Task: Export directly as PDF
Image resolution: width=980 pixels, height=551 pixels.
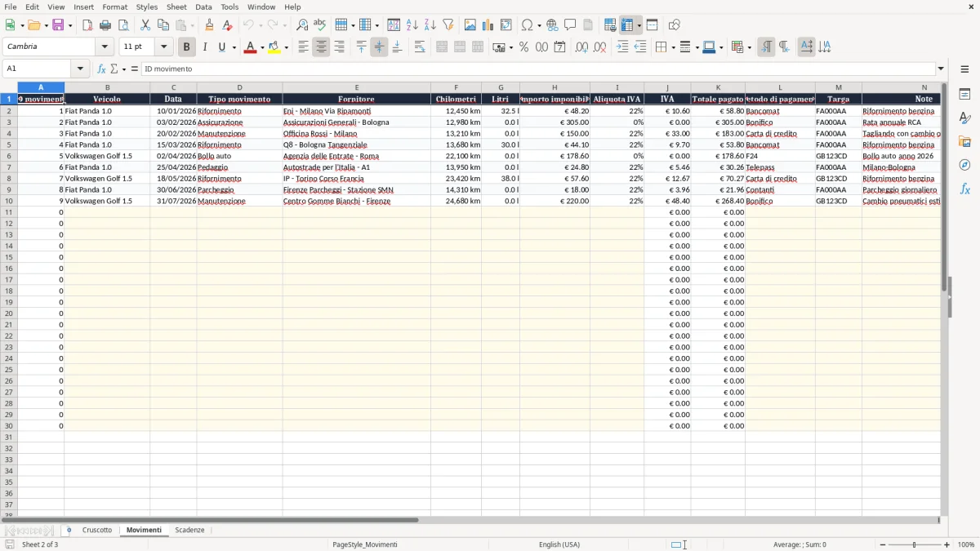Action: (x=87, y=25)
